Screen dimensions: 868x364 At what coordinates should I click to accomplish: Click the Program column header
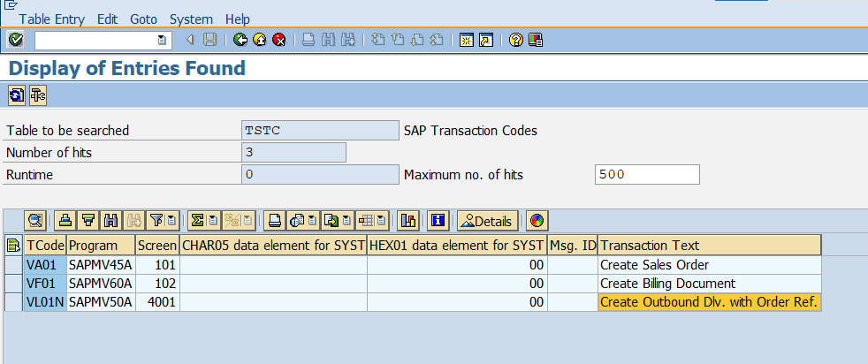point(101,246)
